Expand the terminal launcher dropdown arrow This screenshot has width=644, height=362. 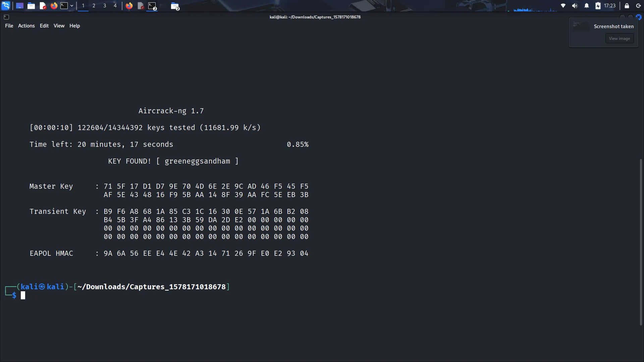72,6
